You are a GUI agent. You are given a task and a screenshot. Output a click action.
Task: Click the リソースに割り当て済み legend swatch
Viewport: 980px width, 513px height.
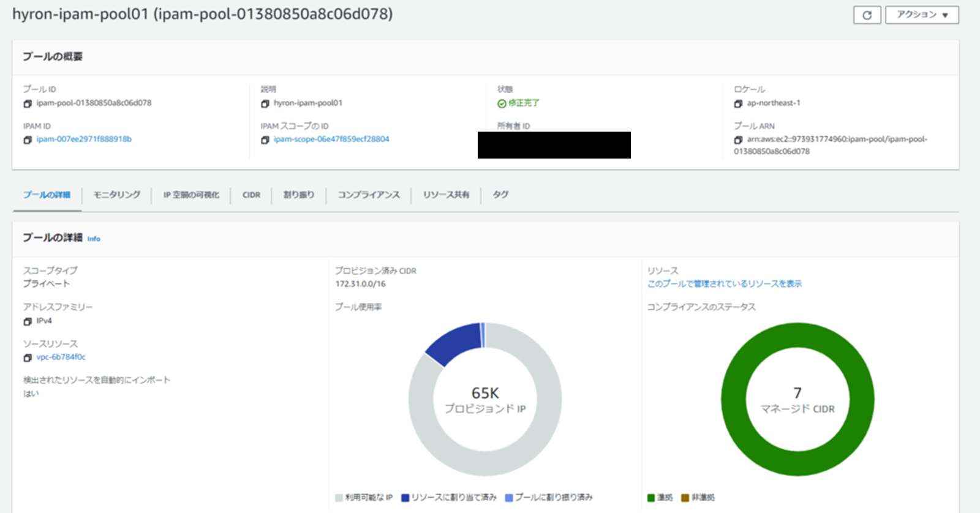point(405,498)
